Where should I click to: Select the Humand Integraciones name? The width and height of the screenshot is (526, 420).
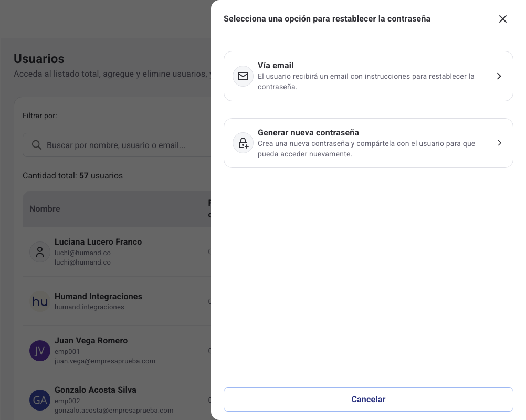pos(98,297)
